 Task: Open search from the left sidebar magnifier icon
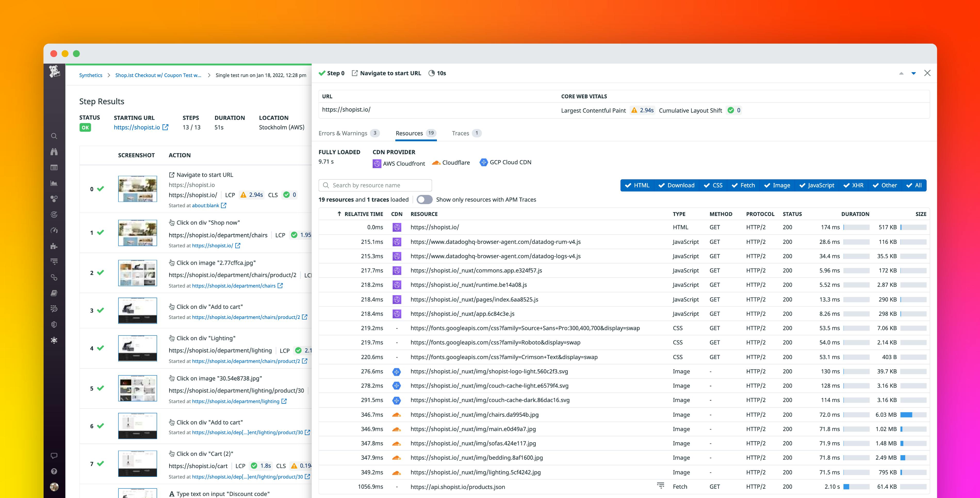pos(54,136)
